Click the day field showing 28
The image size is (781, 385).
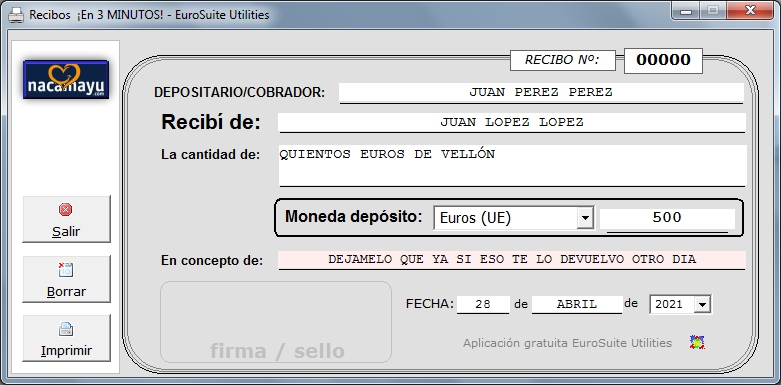pyautogui.click(x=483, y=304)
